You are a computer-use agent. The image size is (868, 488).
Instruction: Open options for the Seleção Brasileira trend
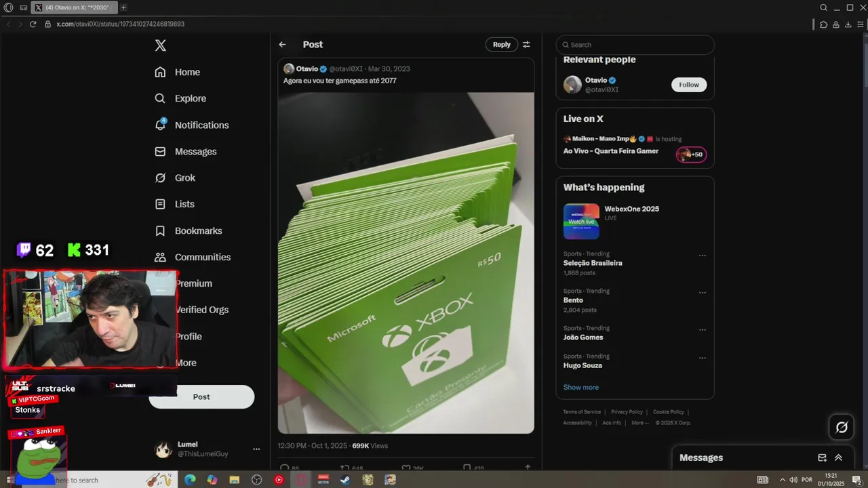(x=703, y=256)
